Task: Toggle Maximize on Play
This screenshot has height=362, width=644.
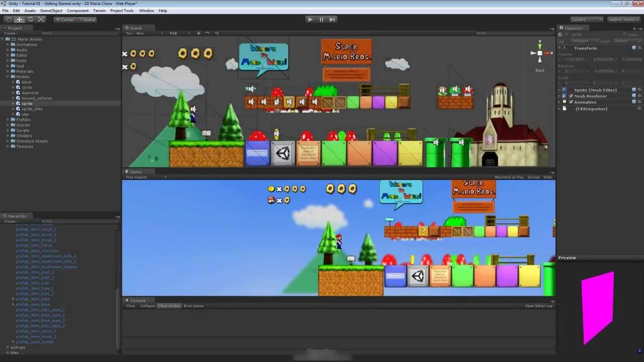Action: tap(509, 177)
